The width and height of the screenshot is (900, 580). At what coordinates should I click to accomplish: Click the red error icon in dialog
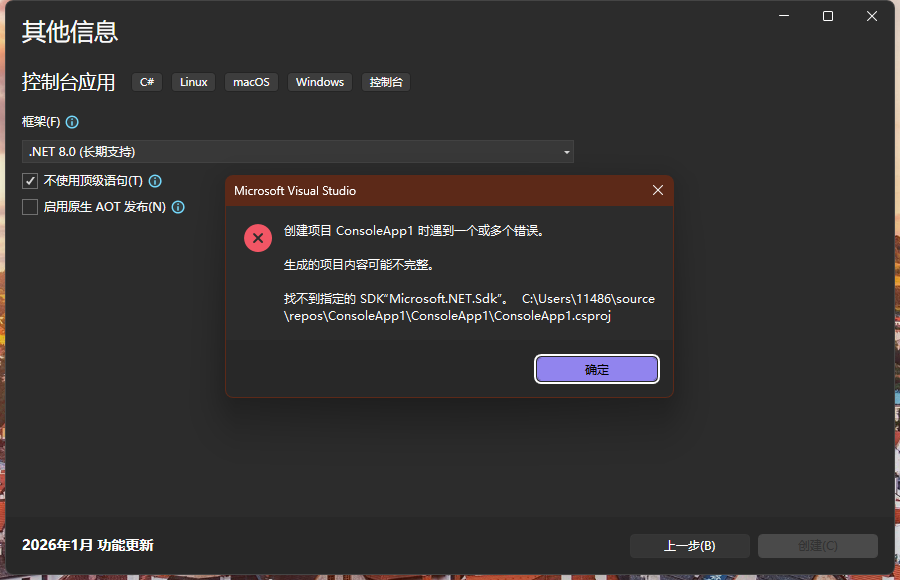258,238
